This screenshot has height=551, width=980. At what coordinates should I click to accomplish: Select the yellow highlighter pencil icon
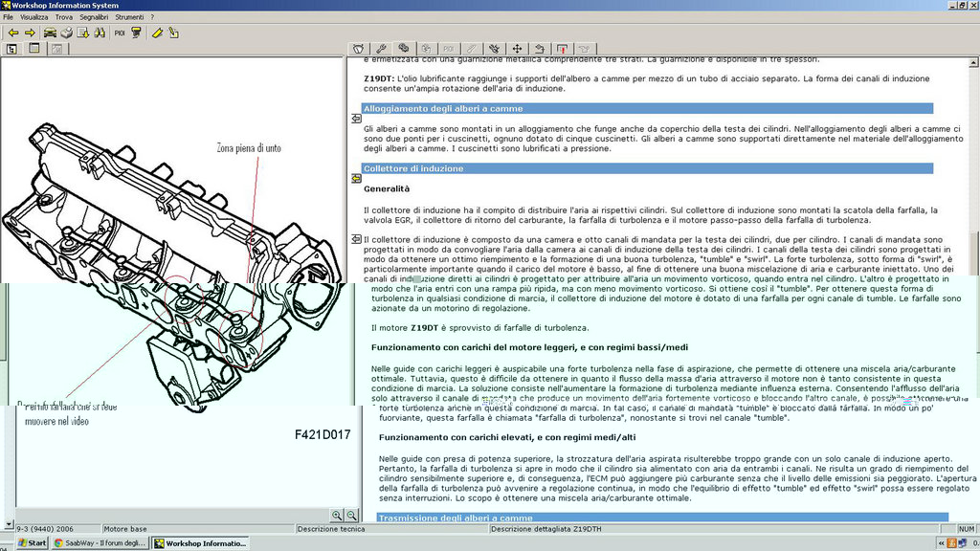pyautogui.click(x=157, y=33)
